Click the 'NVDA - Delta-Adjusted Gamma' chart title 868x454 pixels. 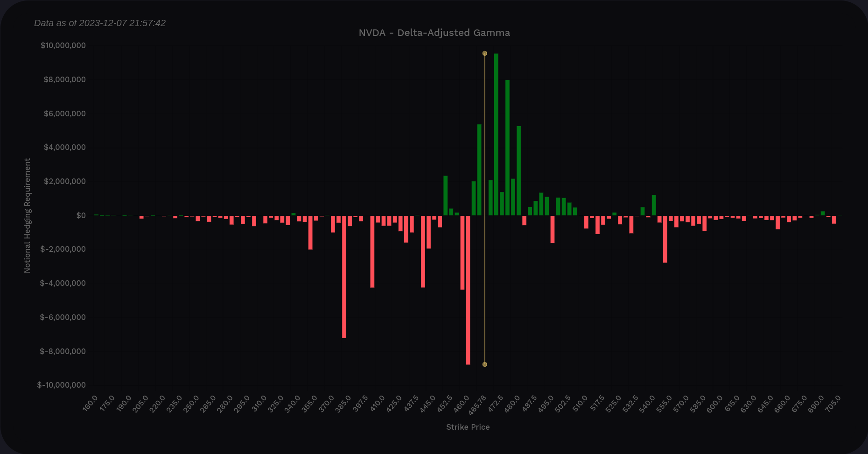(434, 33)
